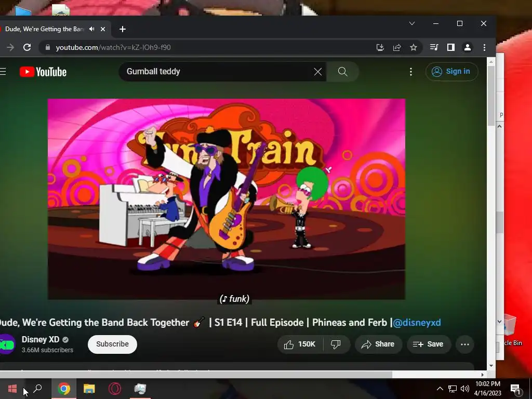The image size is (532, 399).
Task: Bookmark this page with the star
Action: coord(413,47)
